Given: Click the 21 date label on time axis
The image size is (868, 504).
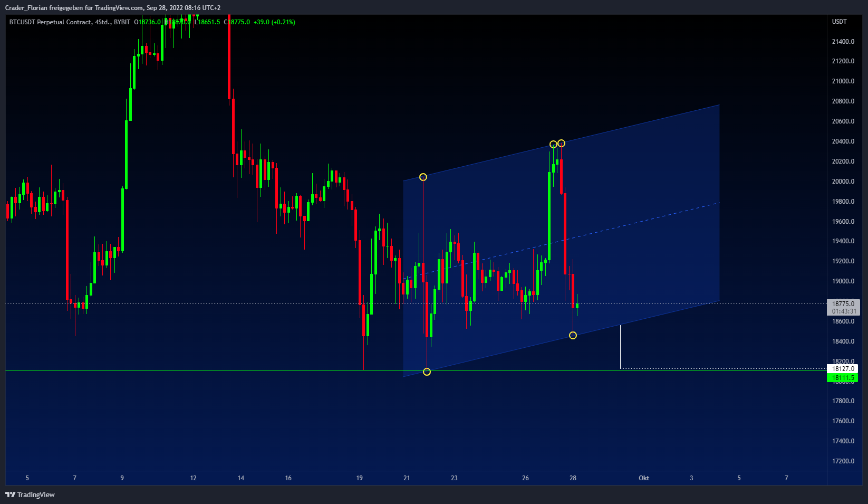Looking at the screenshot, I should pyautogui.click(x=407, y=478).
